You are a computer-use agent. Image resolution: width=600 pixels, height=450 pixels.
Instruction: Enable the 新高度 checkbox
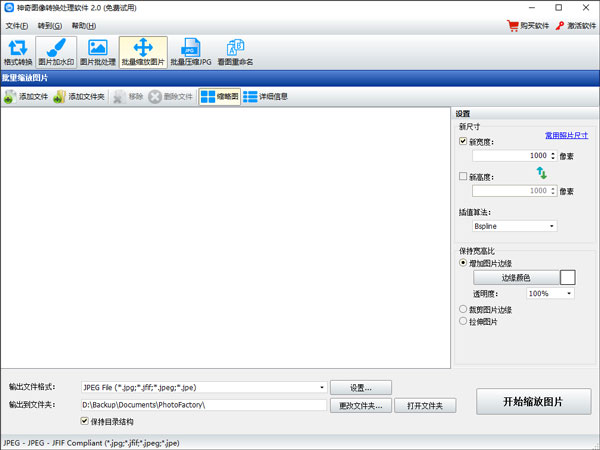pyautogui.click(x=463, y=176)
